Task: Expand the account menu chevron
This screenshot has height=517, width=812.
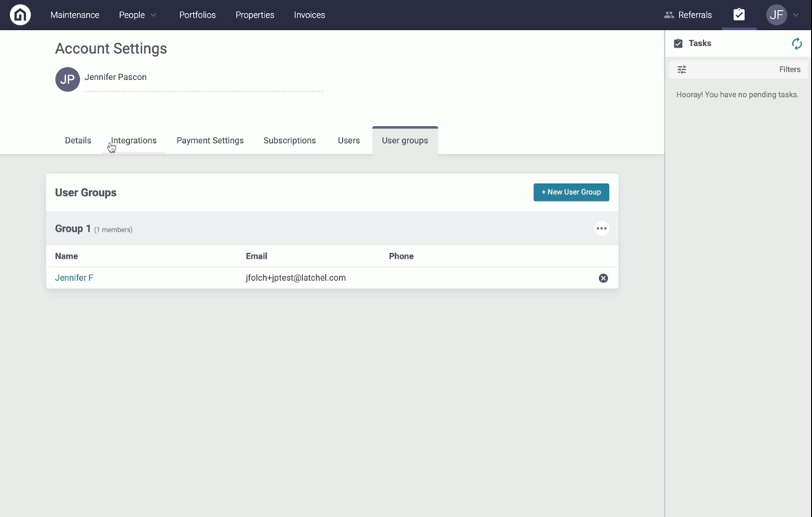Action: point(796,15)
